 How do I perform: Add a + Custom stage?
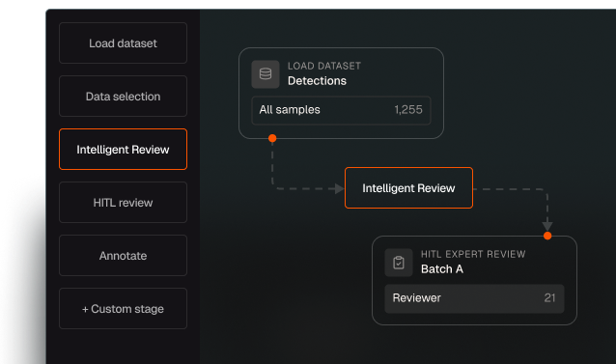(123, 309)
